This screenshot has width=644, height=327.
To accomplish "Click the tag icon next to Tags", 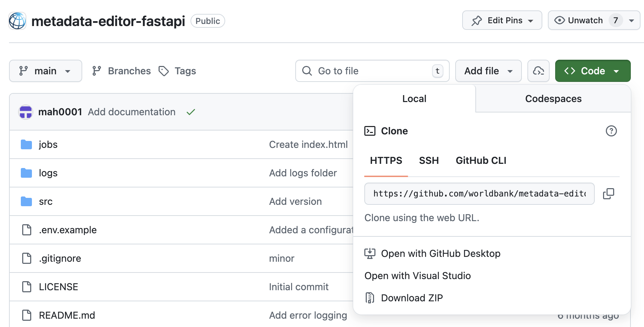I will coord(163,71).
